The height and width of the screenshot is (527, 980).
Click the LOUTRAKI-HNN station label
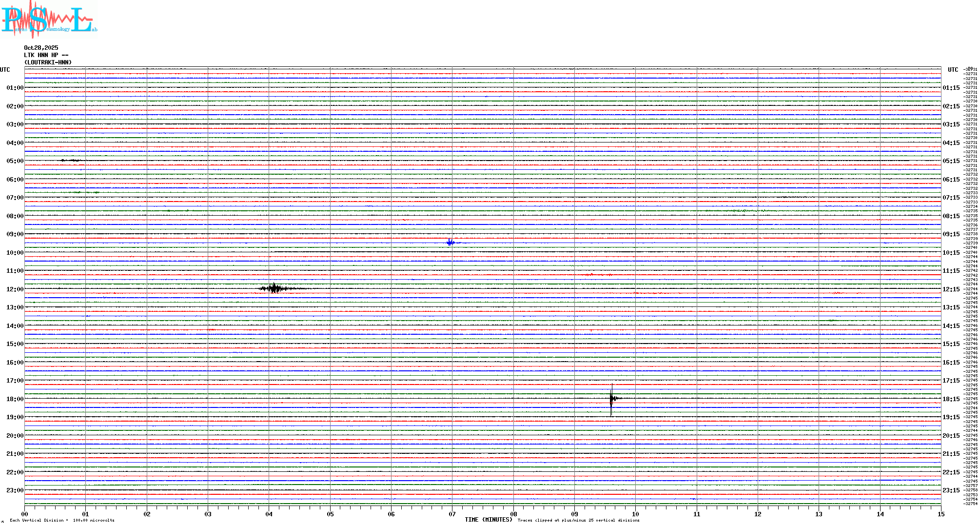click(x=48, y=62)
